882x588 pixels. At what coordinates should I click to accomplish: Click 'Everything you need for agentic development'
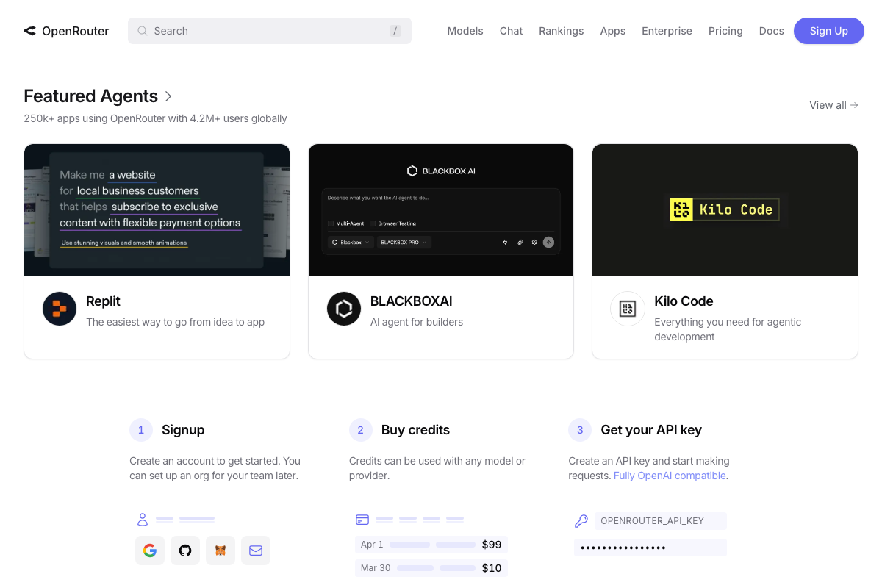(x=728, y=329)
